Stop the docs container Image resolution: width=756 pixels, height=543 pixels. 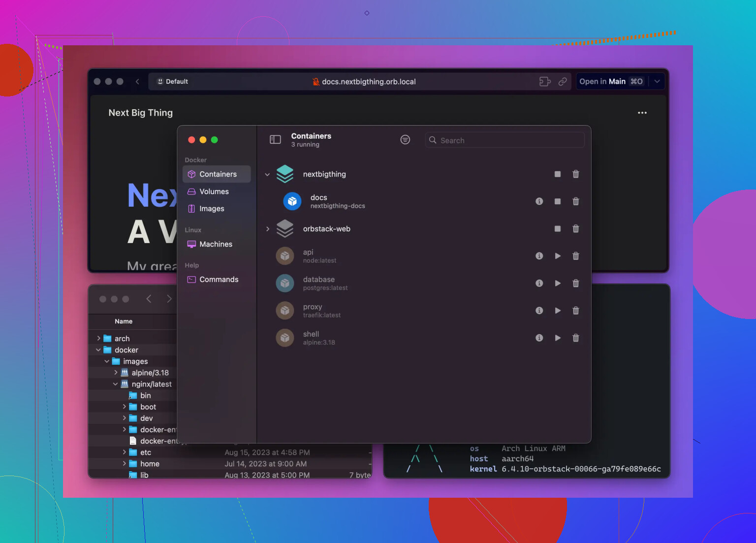pos(557,201)
